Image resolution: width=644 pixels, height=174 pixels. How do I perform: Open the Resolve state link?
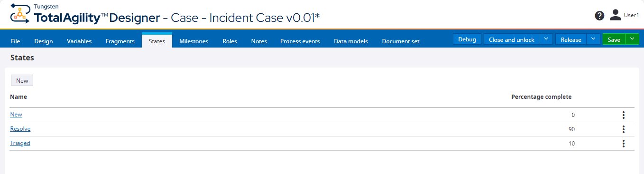20,129
